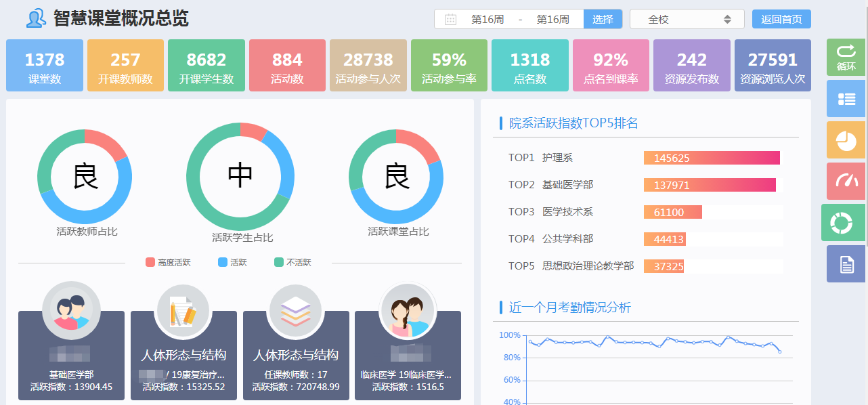The image size is (868, 405).
Task: Select the 点名到课率 92% stat tile
Action: coord(611,66)
